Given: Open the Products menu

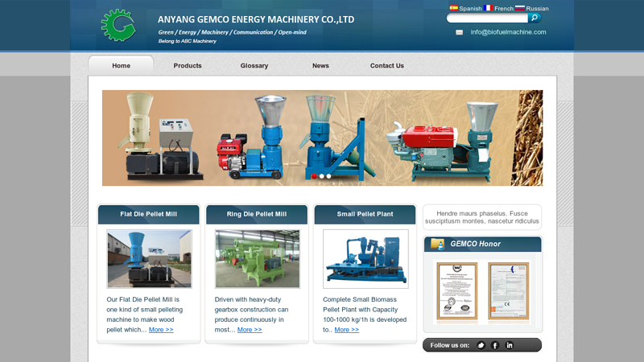Looking at the screenshot, I should (188, 66).
